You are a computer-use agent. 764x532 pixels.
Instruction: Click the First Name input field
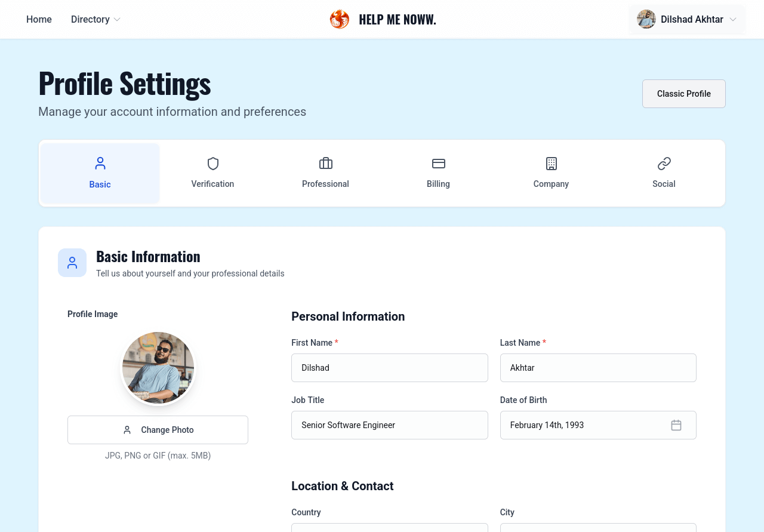click(389, 368)
